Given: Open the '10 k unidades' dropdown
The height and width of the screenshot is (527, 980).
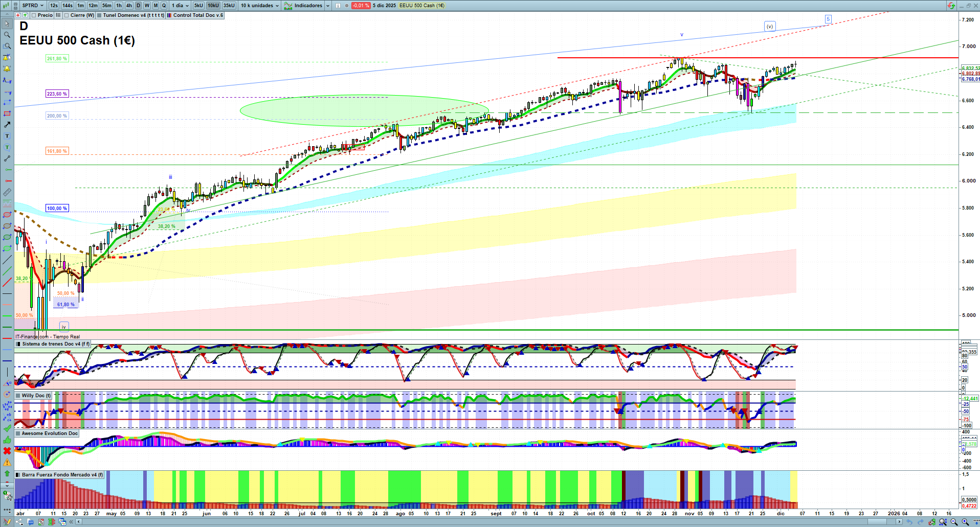Looking at the screenshot, I should tap(260, 6).
